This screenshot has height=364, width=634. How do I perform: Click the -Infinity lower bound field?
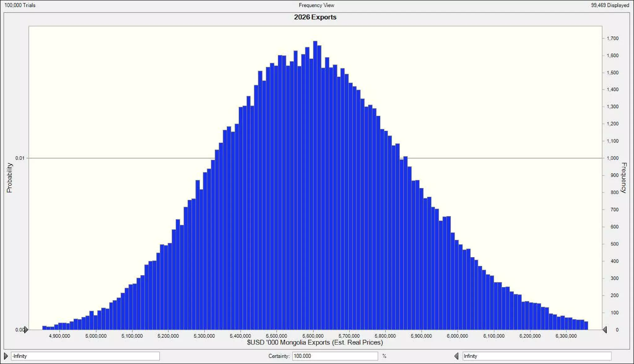click(85, 356)
